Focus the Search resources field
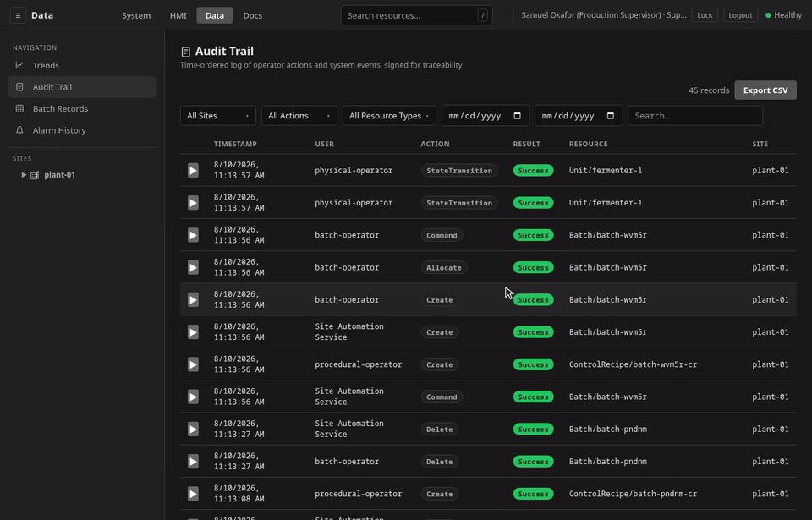 click(x=416, y=15)
